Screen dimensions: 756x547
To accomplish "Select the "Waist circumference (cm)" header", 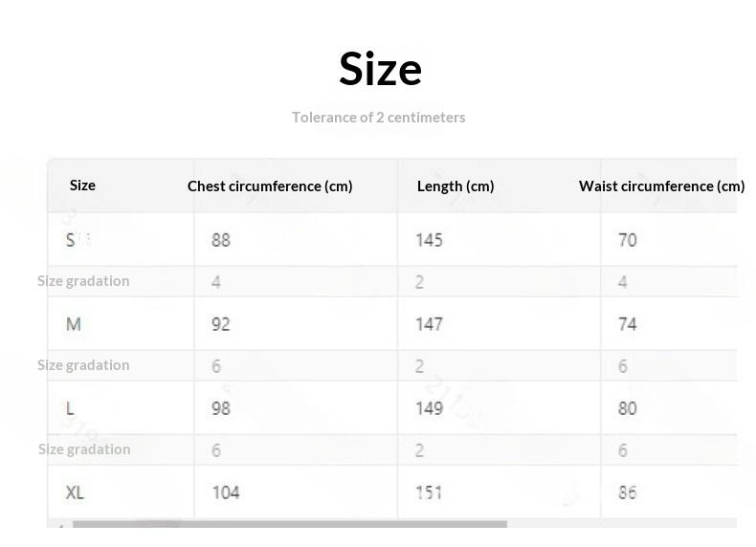I will 661,186.
